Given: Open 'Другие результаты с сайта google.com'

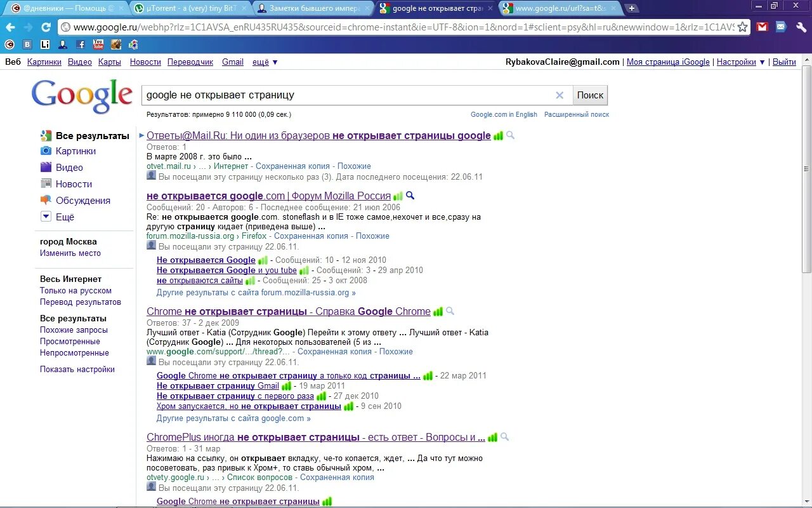Looking at the screenshot, I should coord(233,418).
